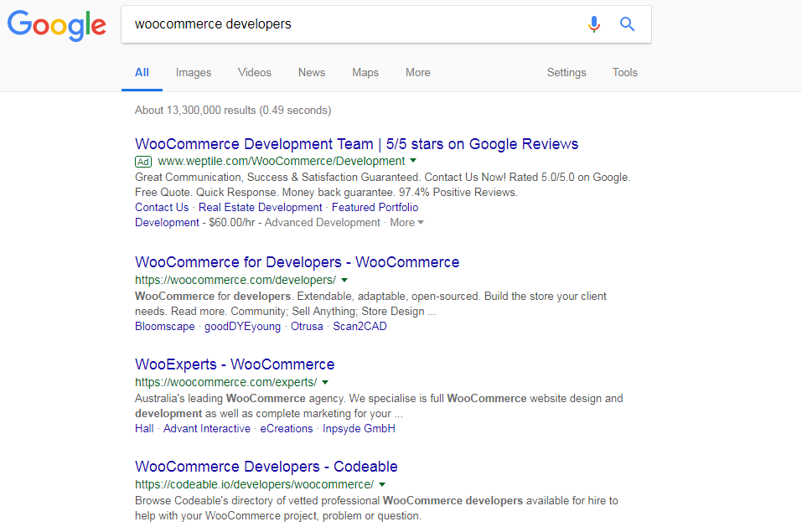Click the snippet beginning Browse Codeable's directory
This screenshot has height=532, width=802.
coord(376,508)
